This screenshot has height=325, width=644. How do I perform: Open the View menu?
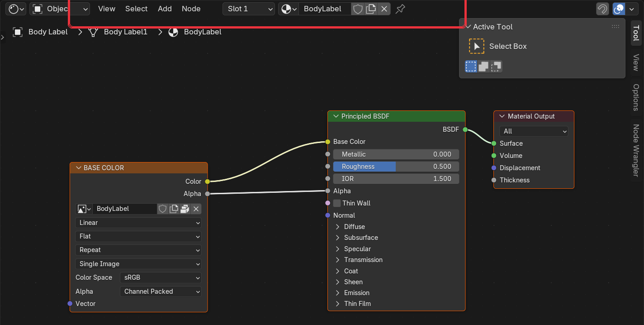tap(107, 9)
